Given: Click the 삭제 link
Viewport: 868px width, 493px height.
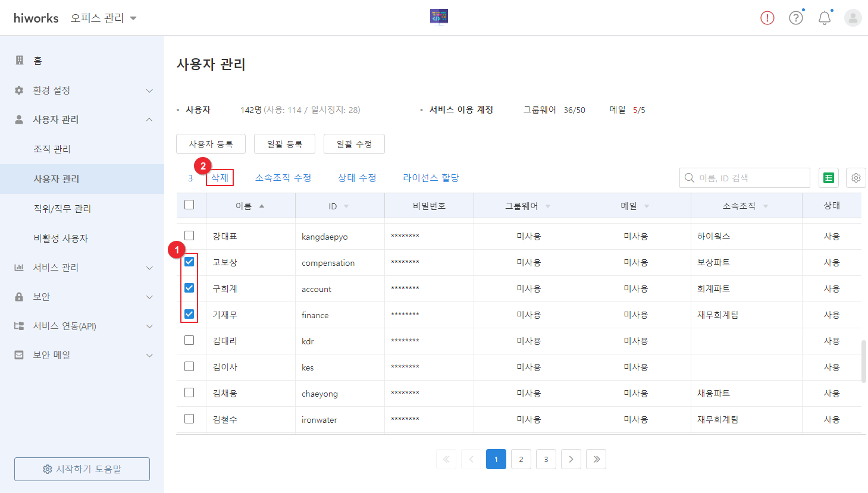Looking at the screenshot, I should 220,178.
